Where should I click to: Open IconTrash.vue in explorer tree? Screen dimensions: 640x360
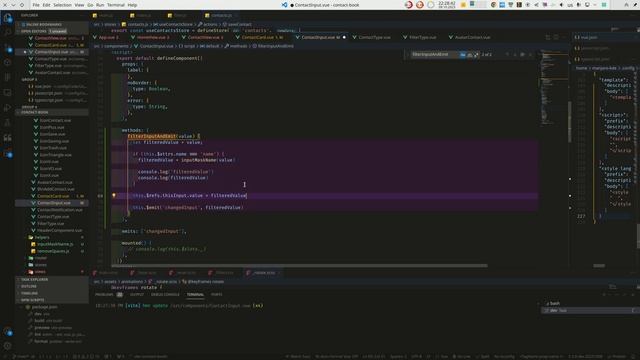[x=52, y=148]
